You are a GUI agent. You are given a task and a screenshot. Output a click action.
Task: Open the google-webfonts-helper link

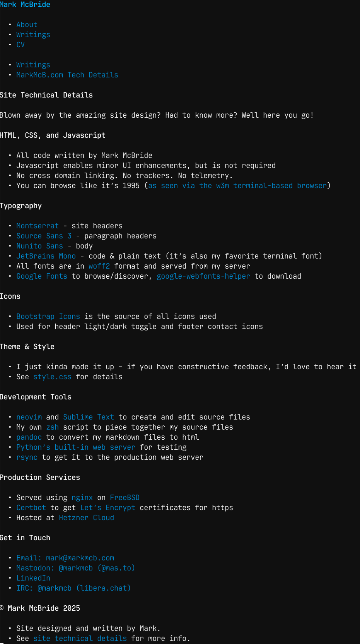(x=203, y=276)
